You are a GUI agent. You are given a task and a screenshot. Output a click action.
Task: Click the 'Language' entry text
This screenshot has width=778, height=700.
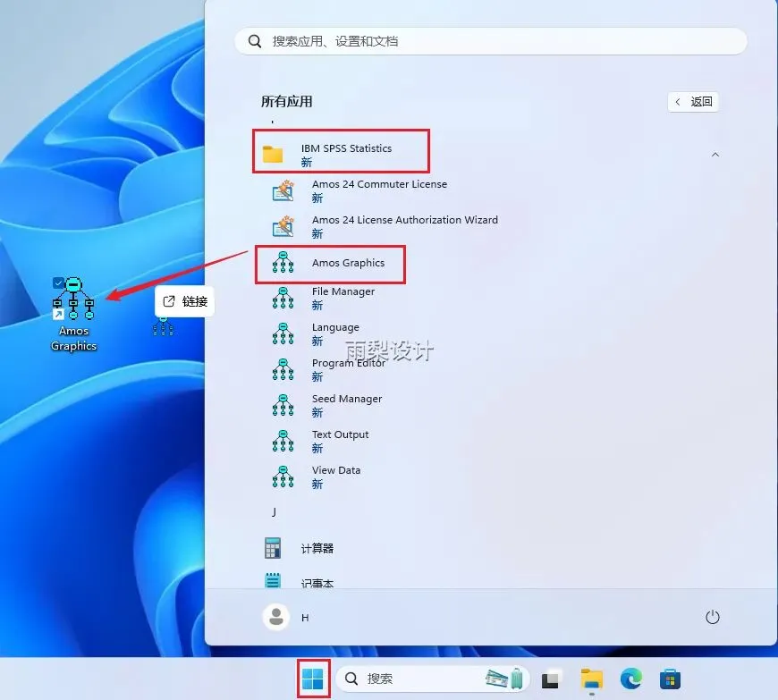(335, 327)
